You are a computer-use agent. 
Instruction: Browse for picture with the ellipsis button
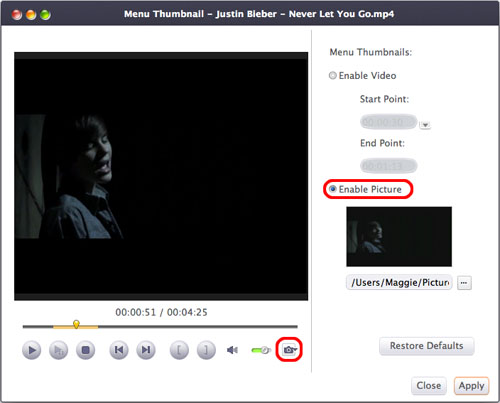coord(464,283)
